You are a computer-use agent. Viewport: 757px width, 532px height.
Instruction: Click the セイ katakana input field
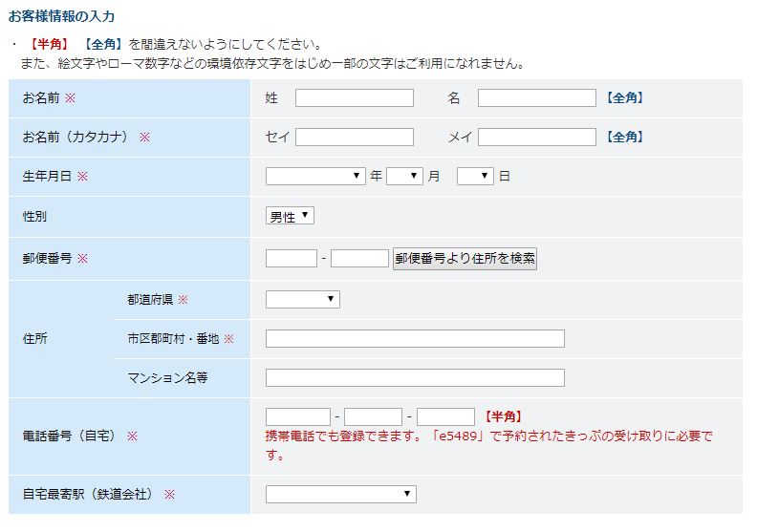354,137
